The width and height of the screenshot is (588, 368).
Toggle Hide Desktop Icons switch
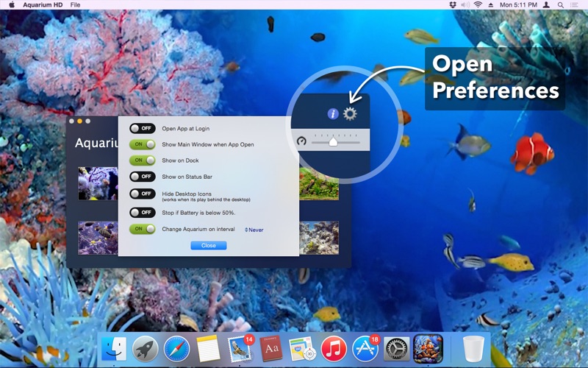tap(143, 194)
